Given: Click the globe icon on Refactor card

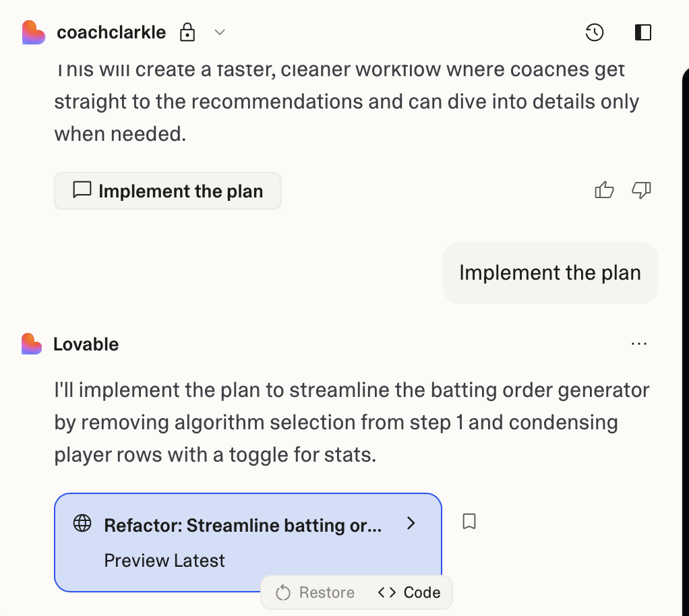Looking at the screenshot, I should point(82,524).
